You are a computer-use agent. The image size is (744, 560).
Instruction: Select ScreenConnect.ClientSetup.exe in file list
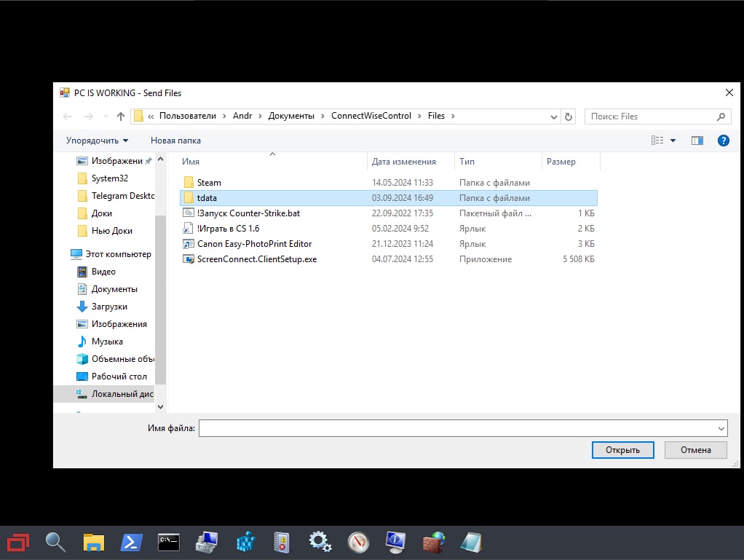(256, 259)
